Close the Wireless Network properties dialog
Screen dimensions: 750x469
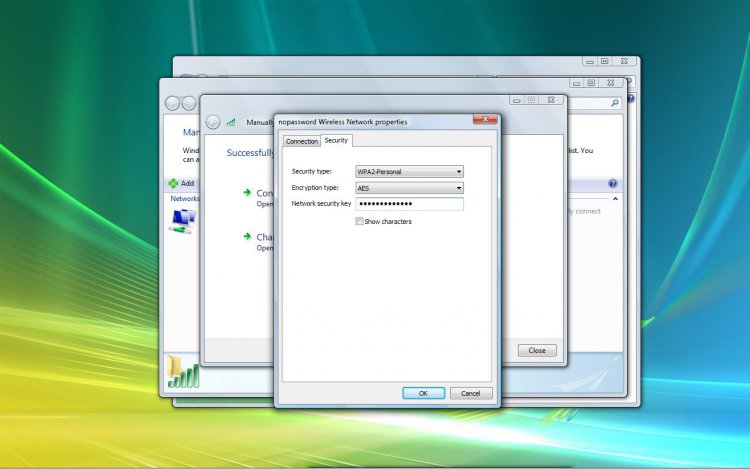(x=485, y=120)
